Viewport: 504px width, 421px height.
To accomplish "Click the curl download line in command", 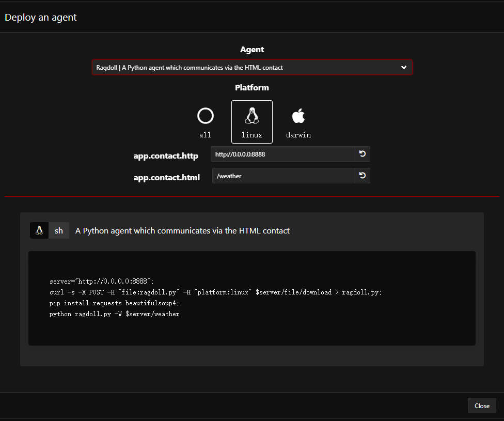I will click(215, 292).
